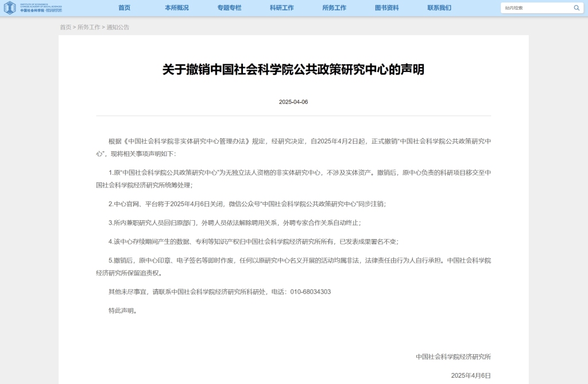Screen dimensions: 588x384
Task: Open the 本所概况 menu
Action: (x=177, y=8)
